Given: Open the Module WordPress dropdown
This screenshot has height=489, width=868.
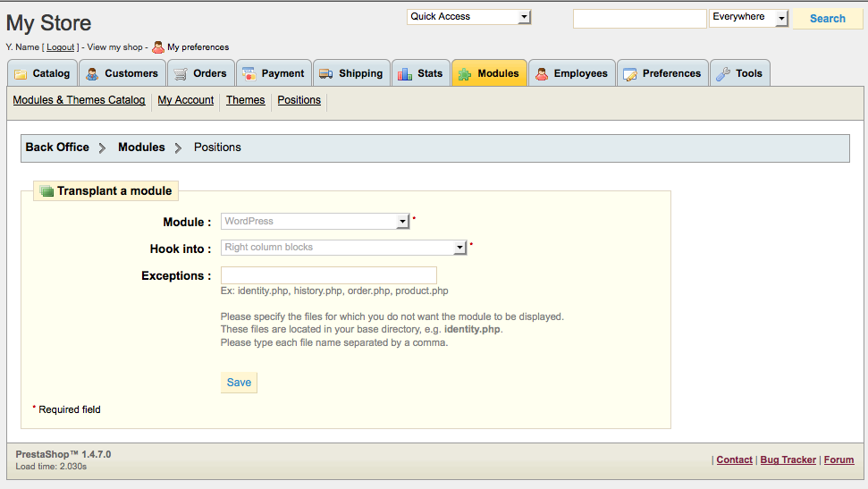Looking at the screenshot, I should pyautogui.click(x=315, y=222).
